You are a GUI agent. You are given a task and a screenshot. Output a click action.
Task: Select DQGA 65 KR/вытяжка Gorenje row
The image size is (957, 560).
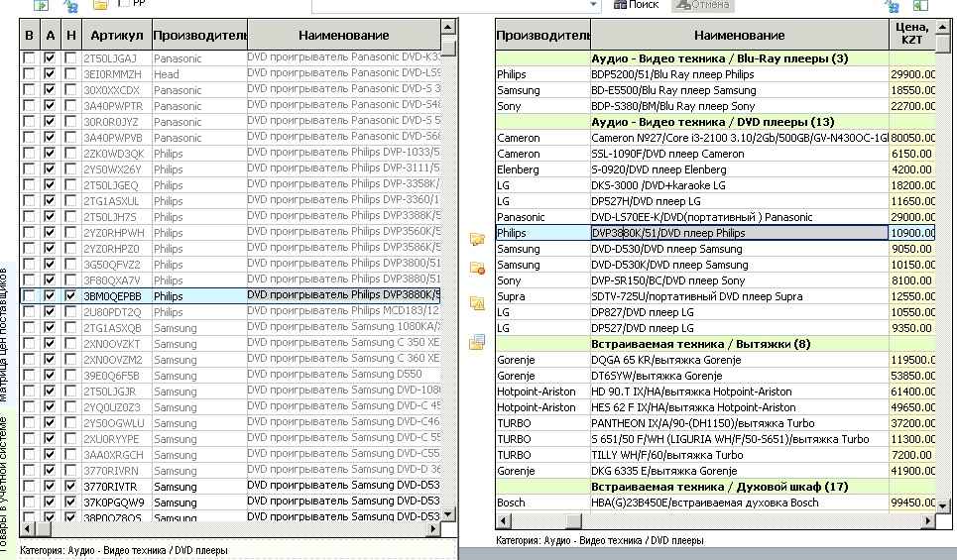715,360
